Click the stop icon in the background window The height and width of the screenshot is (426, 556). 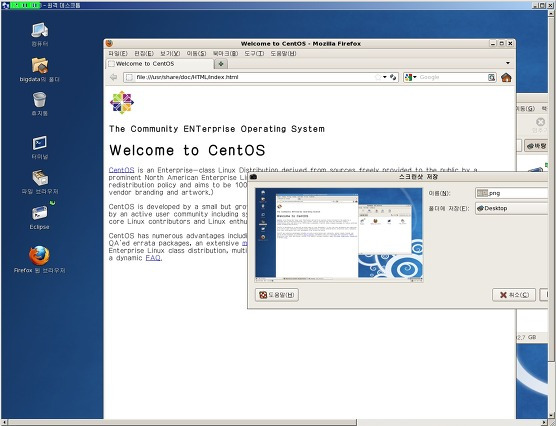pyautogui.click(x=540, y=122)
